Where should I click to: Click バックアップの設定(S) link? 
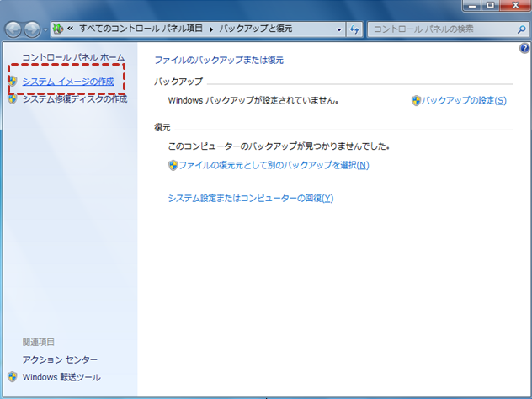click(464, 100)
